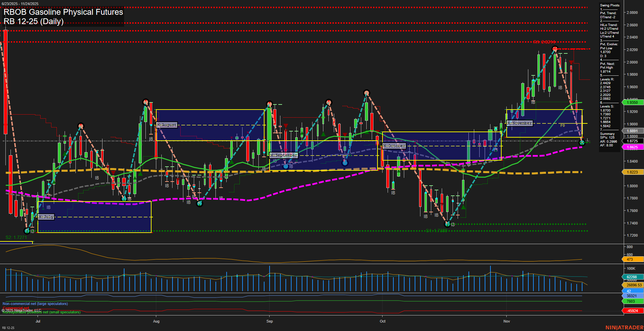Click the red down-triangle sell marker above M:September
The image size is (644, 331).
tap(286, 125)
